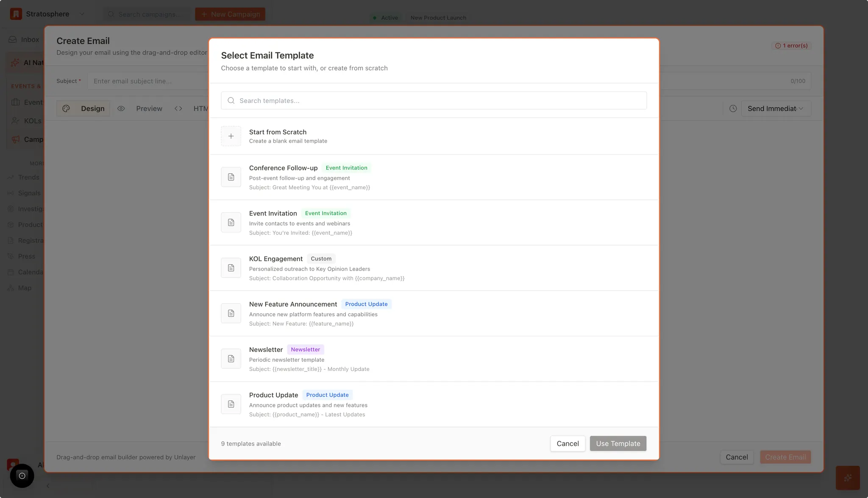This screenshot has height=498, width=868.
Task: Click the clock icon beside Send Immediately
Action: point(733,109)
